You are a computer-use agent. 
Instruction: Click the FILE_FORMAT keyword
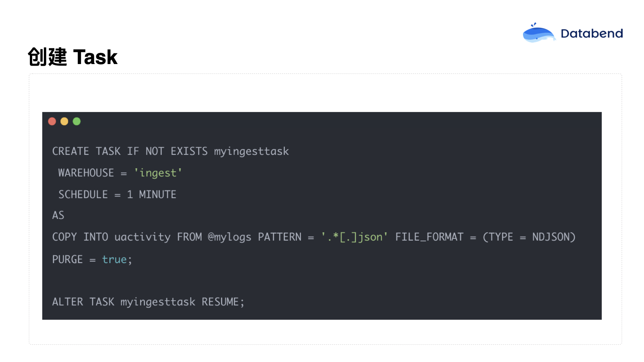pos(429,237)
